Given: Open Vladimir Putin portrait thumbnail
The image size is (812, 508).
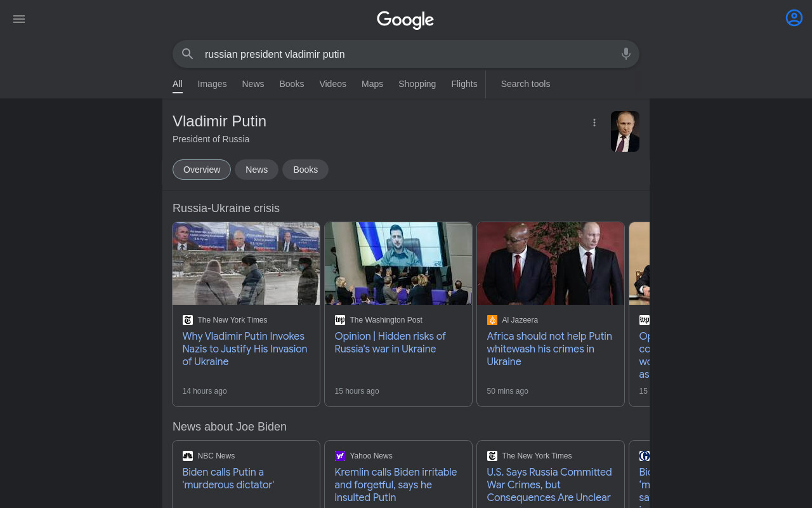Looking at the screenshot, I should (625, 131).
